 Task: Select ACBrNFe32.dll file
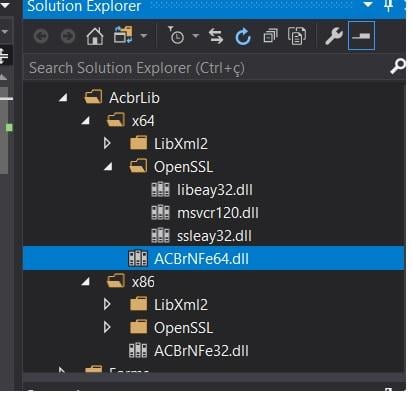click(201, 351)
